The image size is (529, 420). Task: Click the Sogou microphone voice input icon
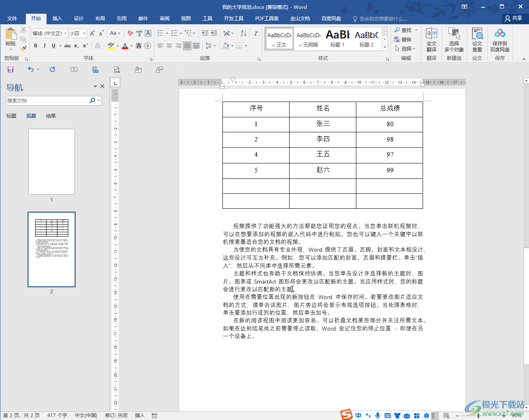click(x=378, y=416)
